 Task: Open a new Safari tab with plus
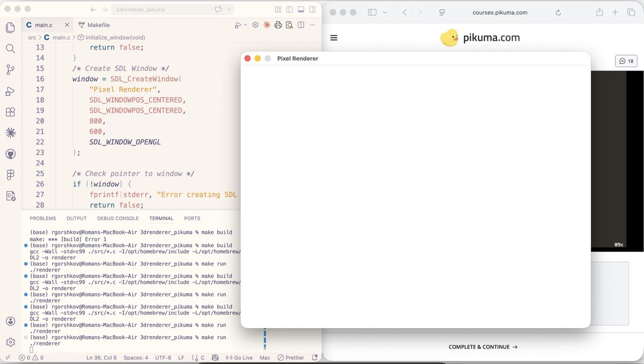coord(616,12)
